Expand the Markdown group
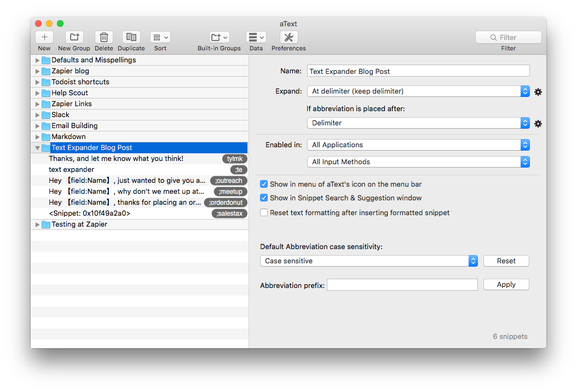The height and width of the screenshot is (392, 577). [x=37, y=137]
